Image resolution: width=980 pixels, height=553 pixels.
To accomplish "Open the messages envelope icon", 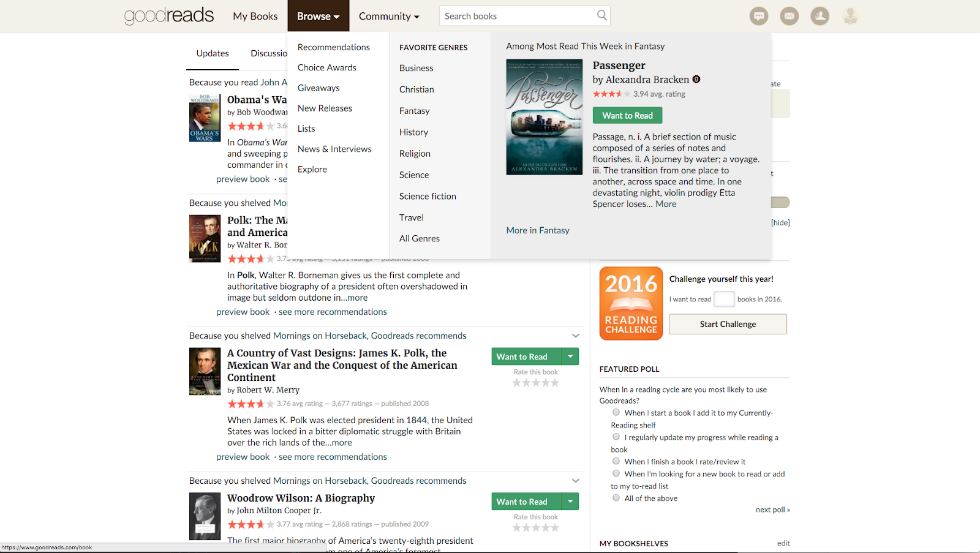I will coord(789,16).
